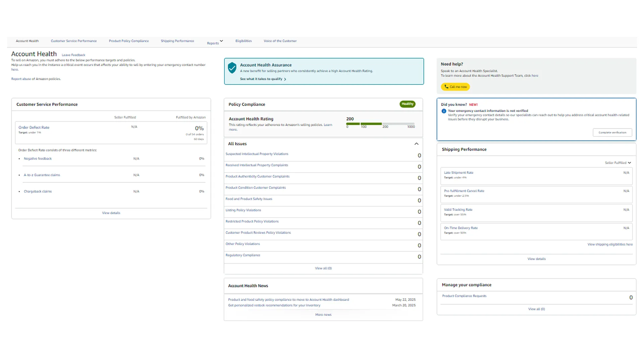This screenshot has width=644, height=362.
Task: Open Suspected Intellectual Property Violations
Action: (257, 154)
